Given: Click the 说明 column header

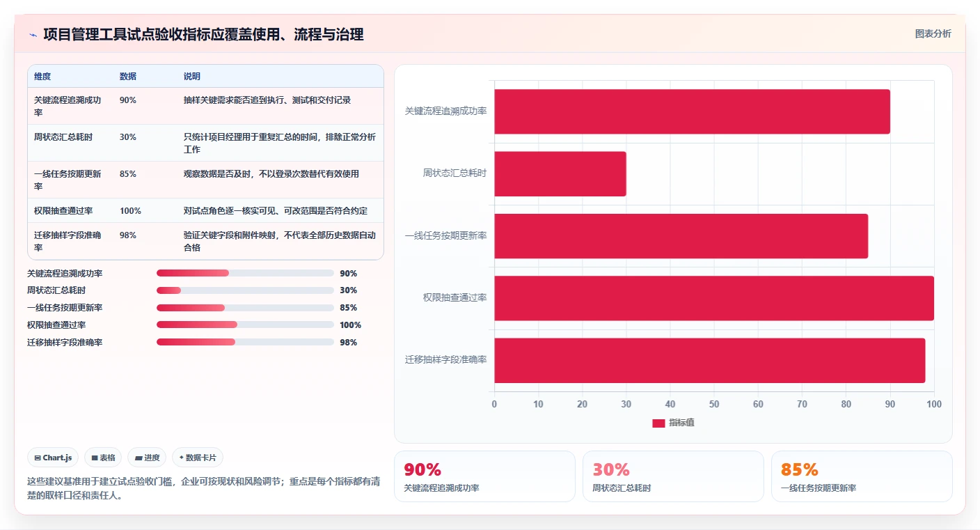Looking at the screenshot, I should 192,77.
